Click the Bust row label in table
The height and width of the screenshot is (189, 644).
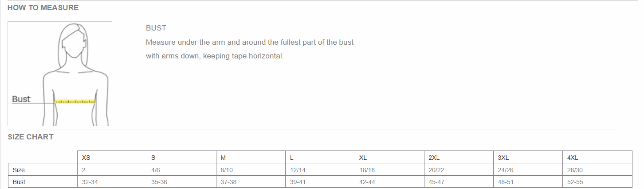pyautogui.click(x=19, y=182)
